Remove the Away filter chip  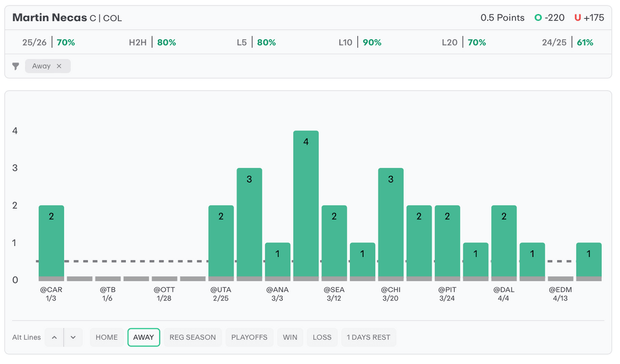click(59, 67)
